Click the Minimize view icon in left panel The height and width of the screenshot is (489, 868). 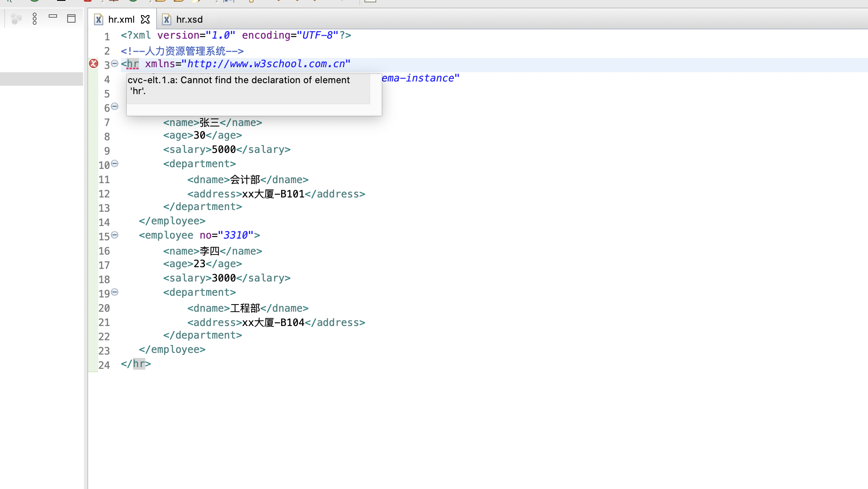click(52, 16)
